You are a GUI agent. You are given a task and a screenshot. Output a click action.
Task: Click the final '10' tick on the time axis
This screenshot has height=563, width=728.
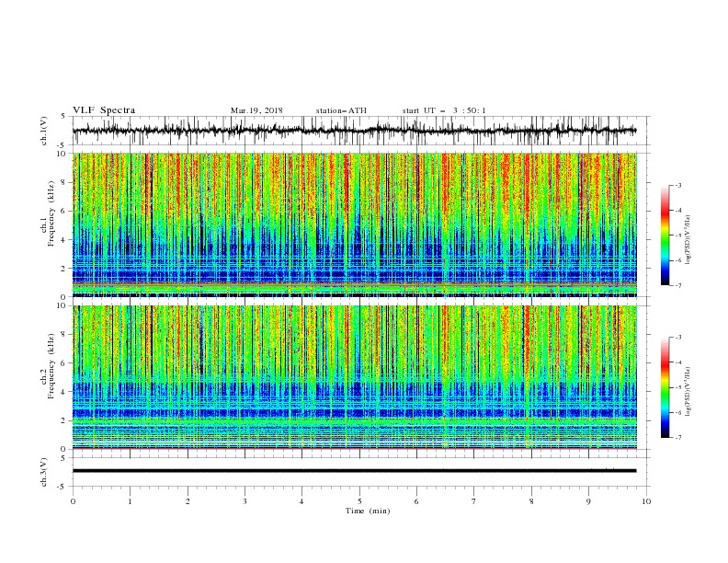tap(646, 501)
